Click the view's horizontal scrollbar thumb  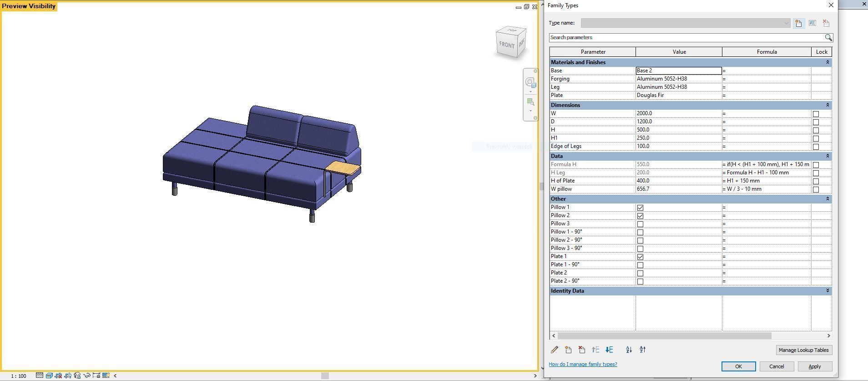coord(325,376)
